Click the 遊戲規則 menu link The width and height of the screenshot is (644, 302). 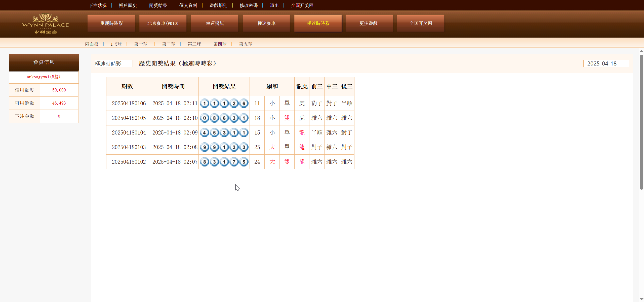coord(218,6)
